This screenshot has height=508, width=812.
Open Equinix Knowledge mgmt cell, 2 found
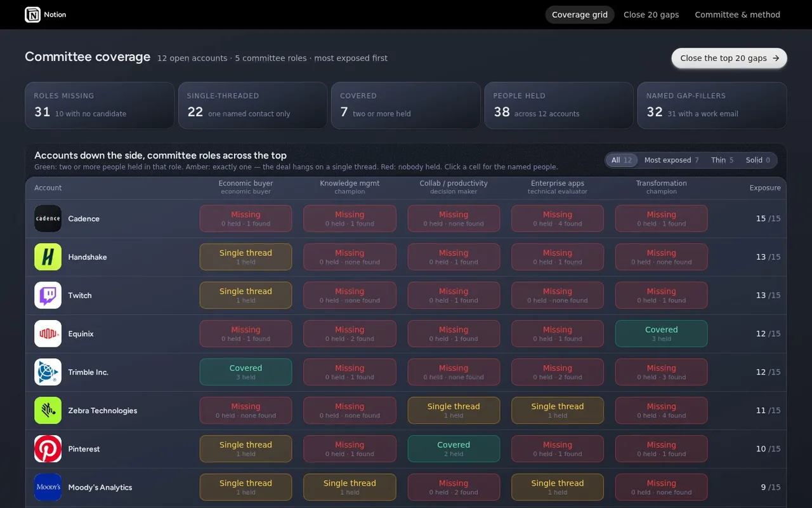pyautogui.click(x=350, y=334)
